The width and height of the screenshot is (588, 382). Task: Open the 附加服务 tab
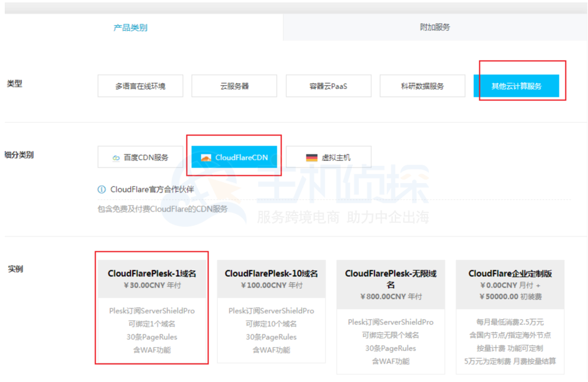coord(435,27)
